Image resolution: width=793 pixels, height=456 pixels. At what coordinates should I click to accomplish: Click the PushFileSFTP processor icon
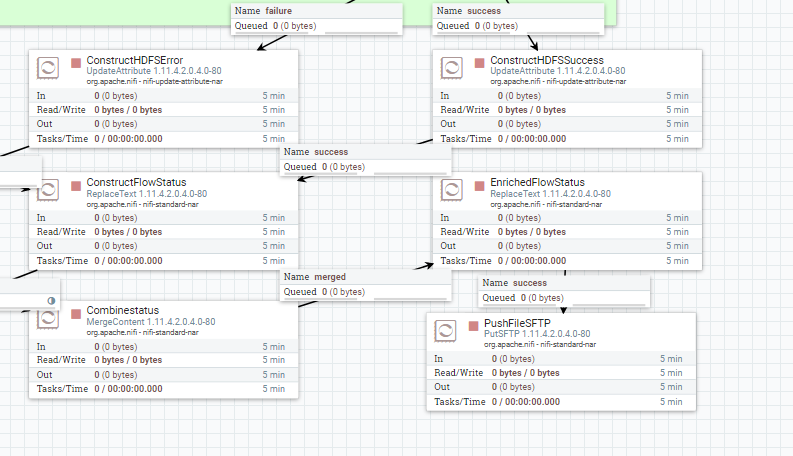446,331
